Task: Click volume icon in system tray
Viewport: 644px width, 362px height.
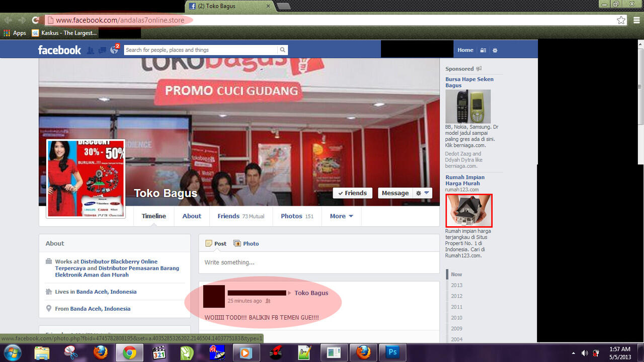Action: [x=585, y=353]
